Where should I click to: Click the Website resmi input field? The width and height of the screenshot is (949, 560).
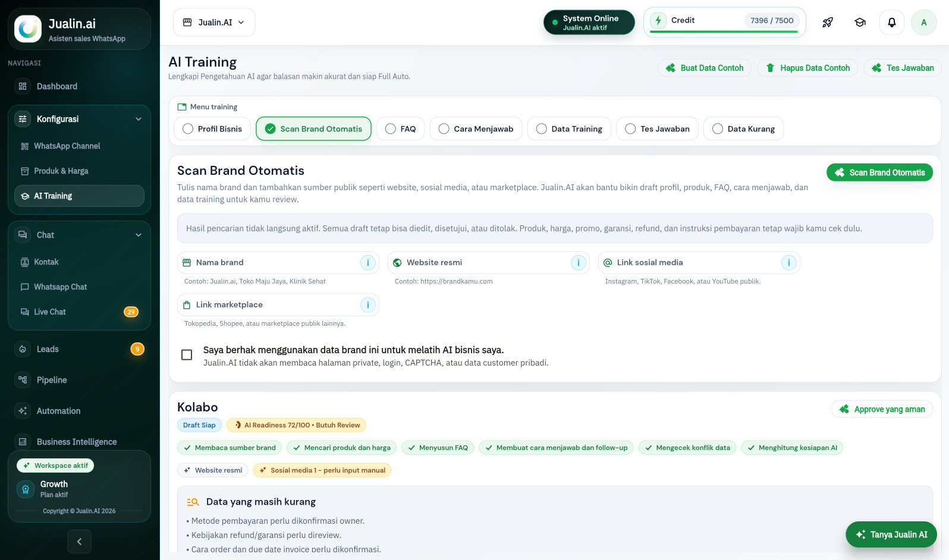[x=489, y=263]
